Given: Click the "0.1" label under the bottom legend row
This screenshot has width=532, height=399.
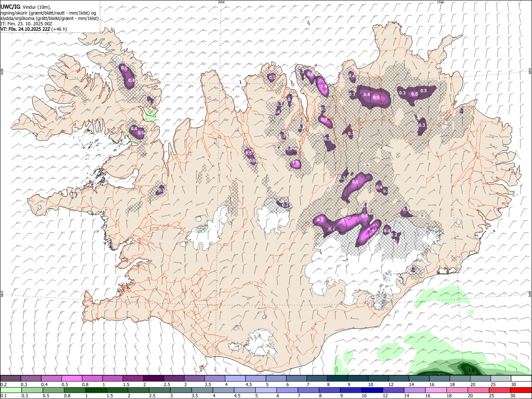Looking at the screenshot, I should pos(3,396).
